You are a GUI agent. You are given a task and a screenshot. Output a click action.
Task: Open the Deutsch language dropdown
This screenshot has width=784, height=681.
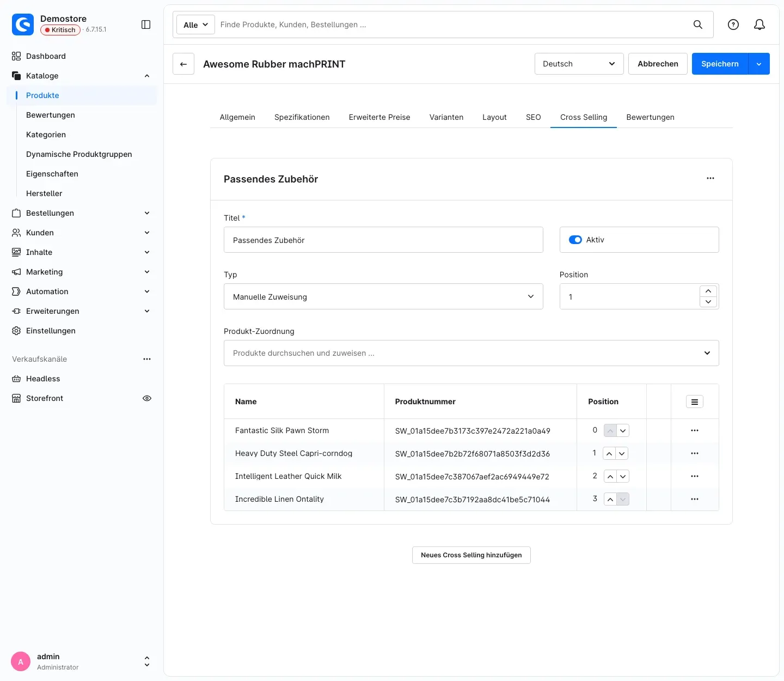(579, 64)
